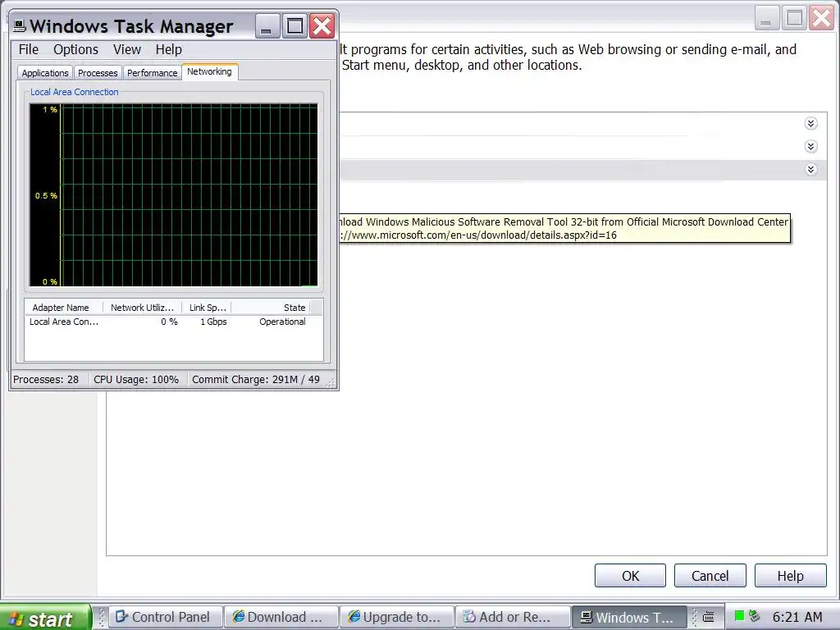Click Cancel in the background dialog
The image size is (840, 630).
tap(710, 576)
